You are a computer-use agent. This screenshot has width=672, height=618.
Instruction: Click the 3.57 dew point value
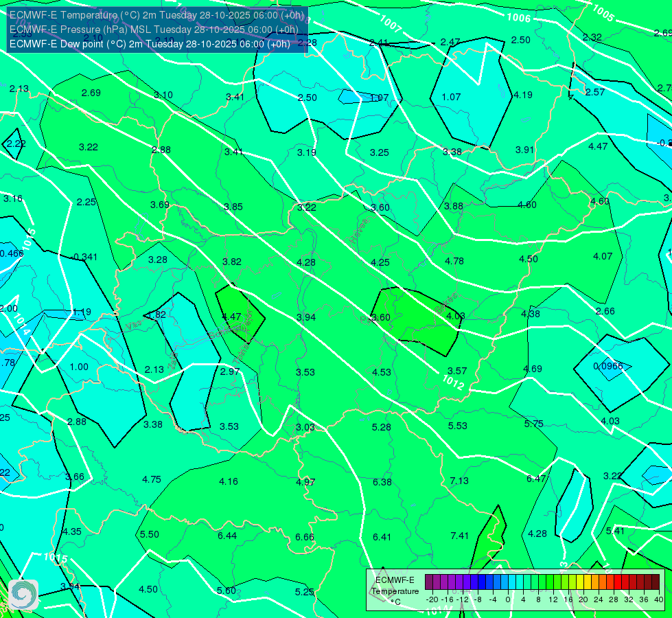coord(457,371)
